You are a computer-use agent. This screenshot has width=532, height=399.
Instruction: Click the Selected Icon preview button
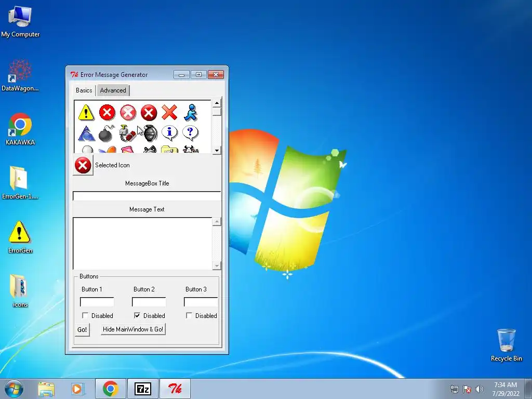(83, 166)
